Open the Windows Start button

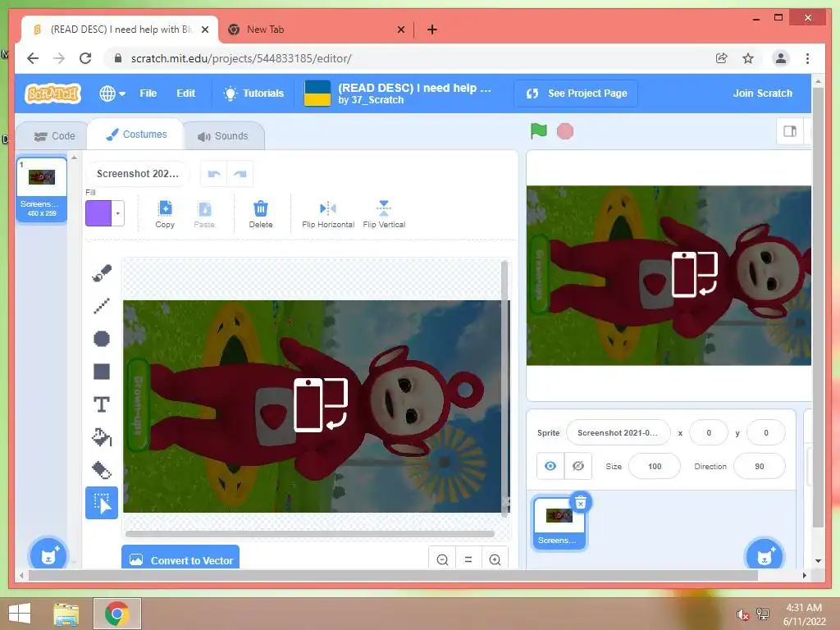click(x=20, y=613)
